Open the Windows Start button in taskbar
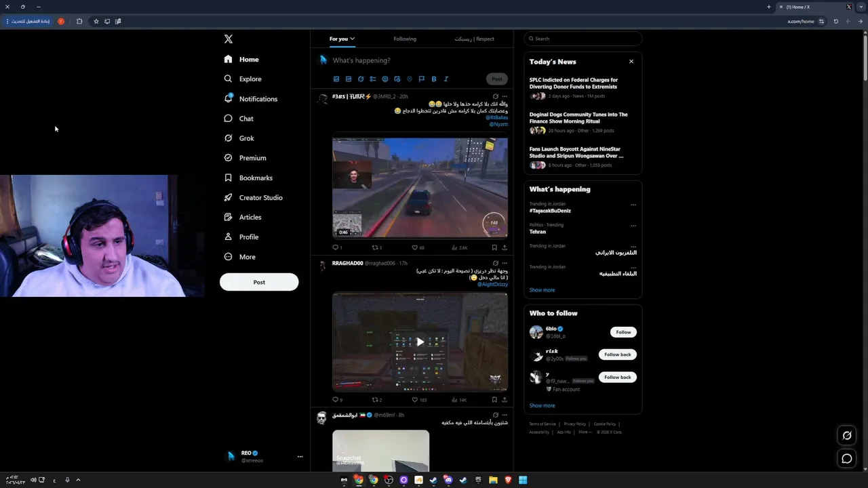Image resolution: width=868 pixels, height=488 pixels. click(x=523, y=480)
